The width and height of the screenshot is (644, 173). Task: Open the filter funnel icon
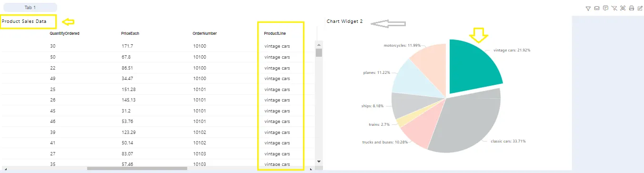click(588, 8)
